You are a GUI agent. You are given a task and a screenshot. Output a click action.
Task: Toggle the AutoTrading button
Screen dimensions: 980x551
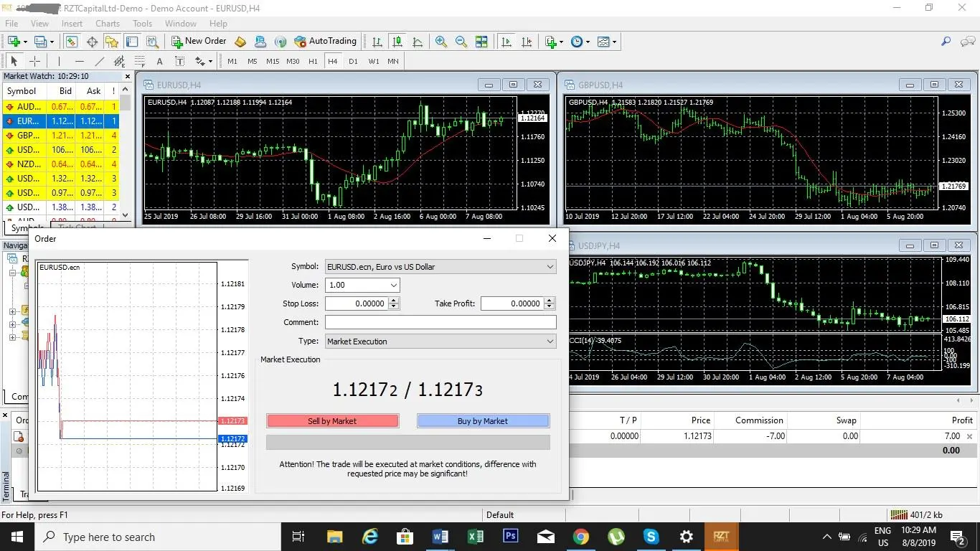pos(325,42)
